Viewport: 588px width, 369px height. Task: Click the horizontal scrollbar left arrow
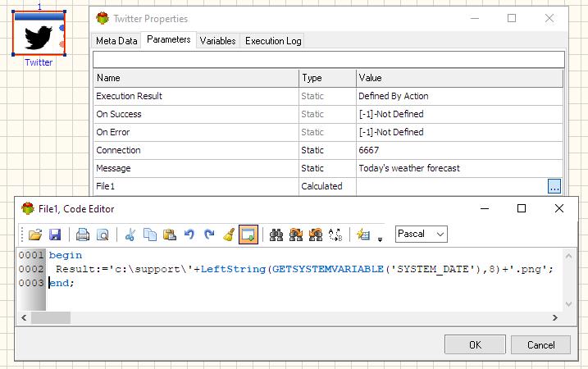tap(24, 317)
